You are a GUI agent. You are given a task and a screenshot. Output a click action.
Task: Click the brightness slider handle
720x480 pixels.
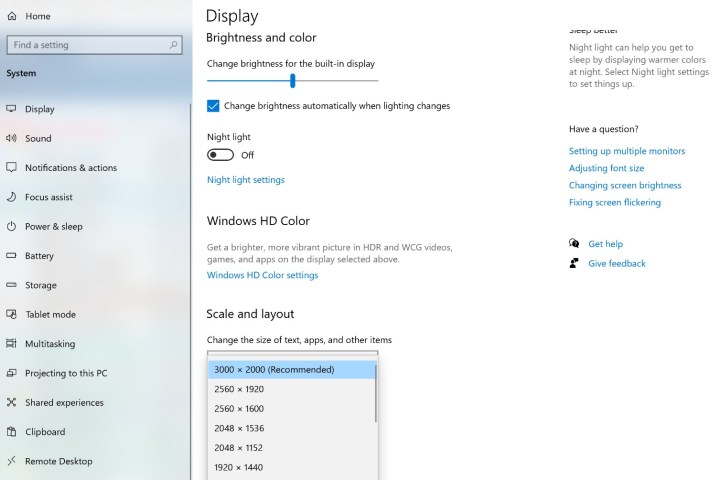(293, 81)
